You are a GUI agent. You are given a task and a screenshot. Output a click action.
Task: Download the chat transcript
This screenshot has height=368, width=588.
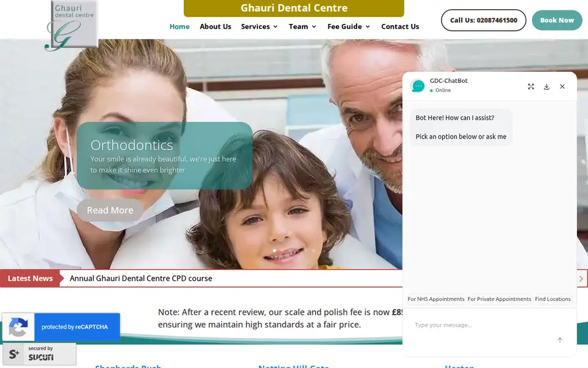(x=547, y=86)
